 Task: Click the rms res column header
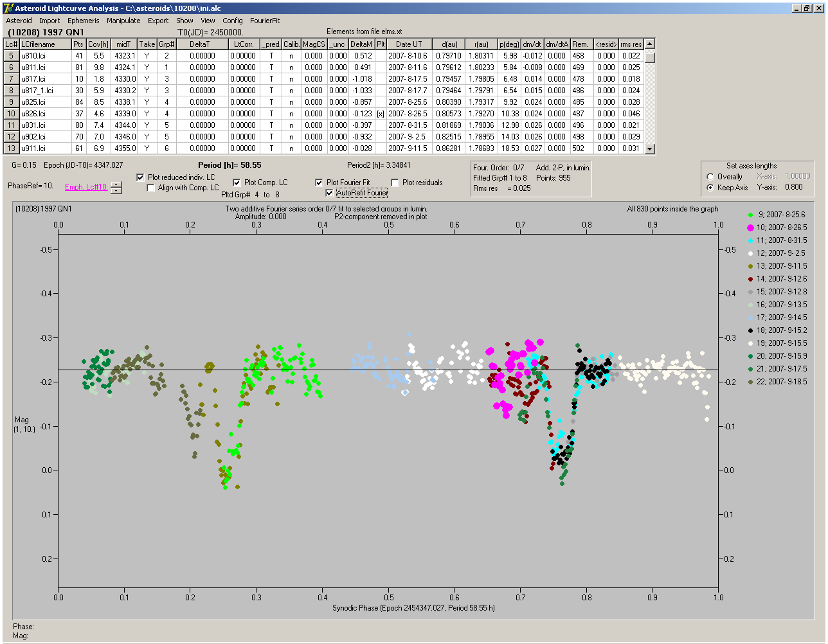[631, 44]
